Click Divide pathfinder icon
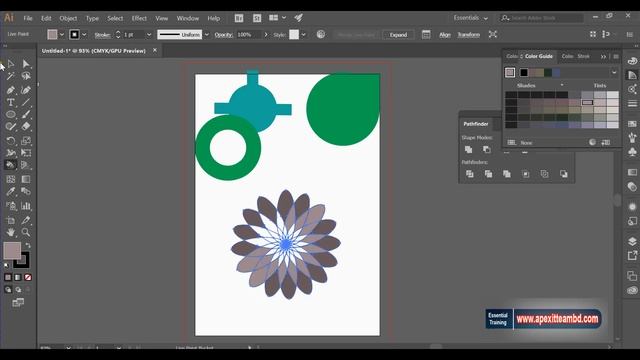Screen dimensions: 640x360 point(470,174)
